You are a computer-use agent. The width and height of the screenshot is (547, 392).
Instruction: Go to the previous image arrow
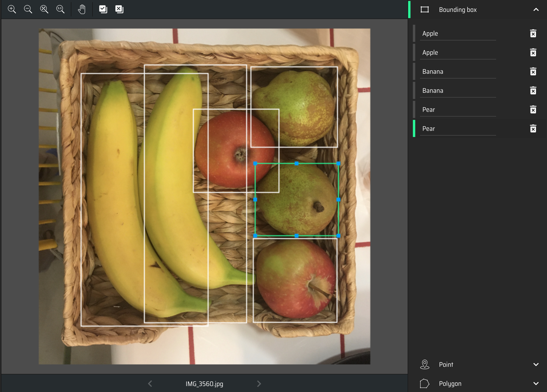tap(150, 384)
